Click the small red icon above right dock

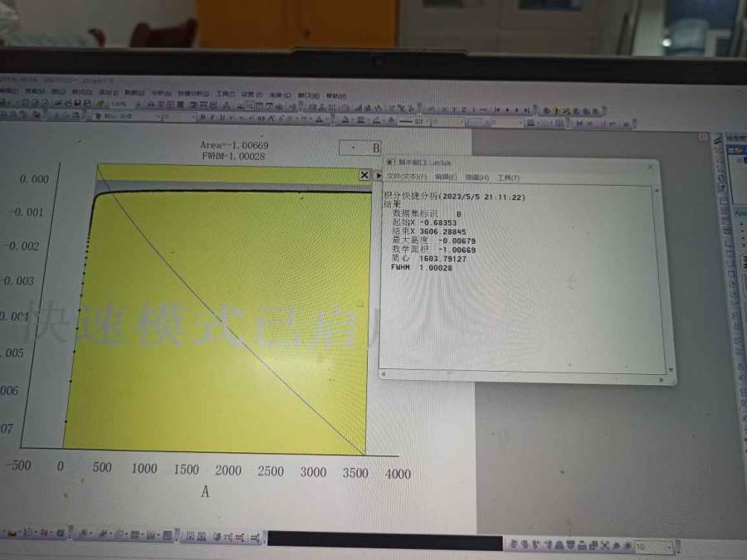703,137
